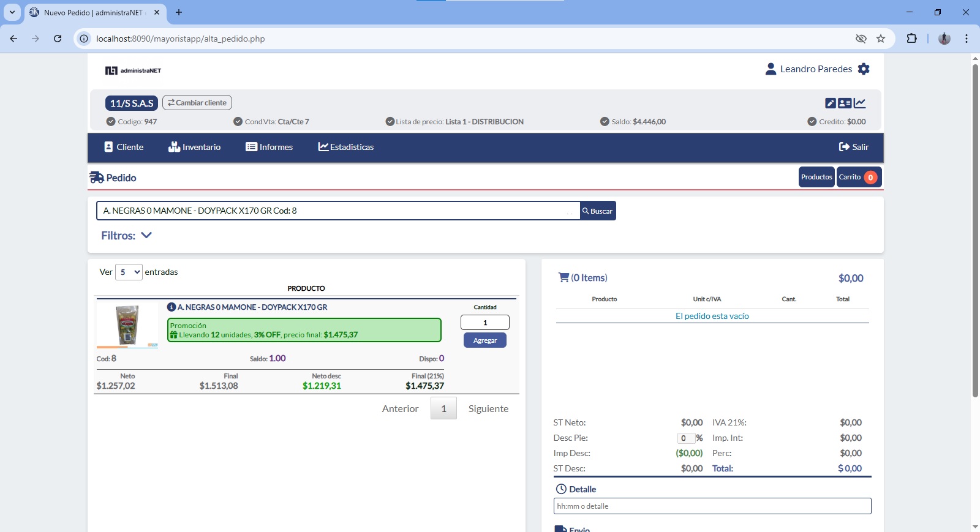Click the Cantidad quantity field
The width and height of the screenshot is (980, 532).
[x=485, y=323]
